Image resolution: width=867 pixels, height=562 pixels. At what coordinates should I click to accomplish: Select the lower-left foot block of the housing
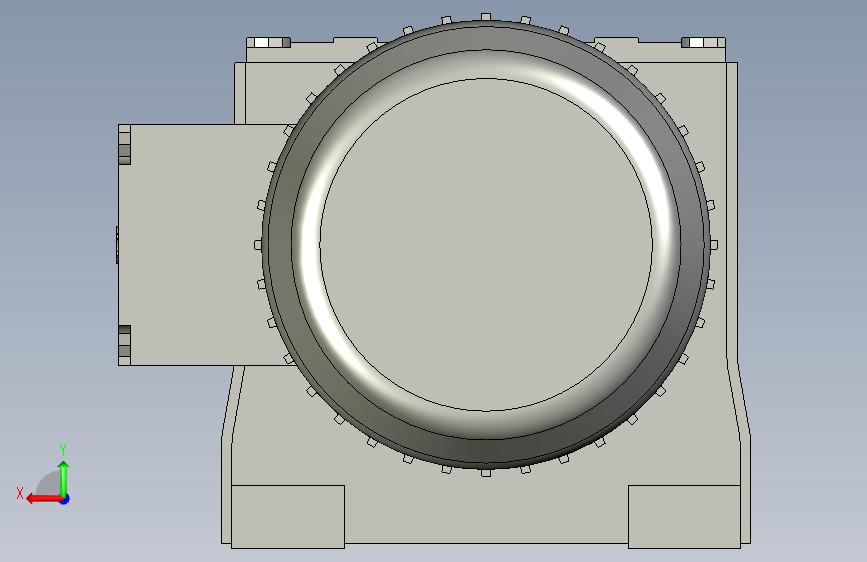coord(288,517)
